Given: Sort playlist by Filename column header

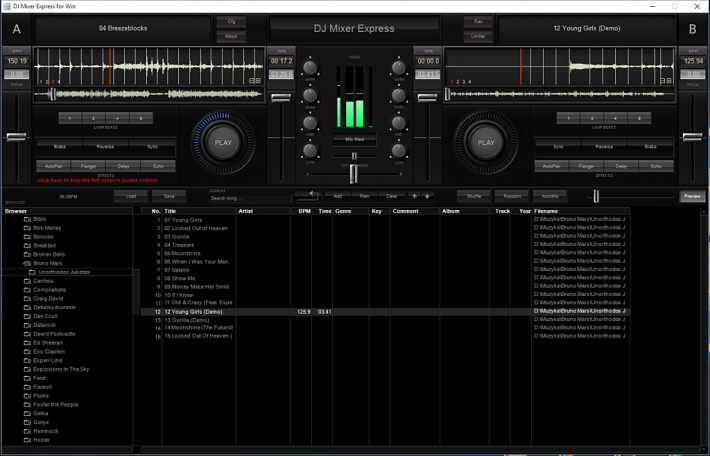Looking at the screenshot, I should tap(581, 211).
